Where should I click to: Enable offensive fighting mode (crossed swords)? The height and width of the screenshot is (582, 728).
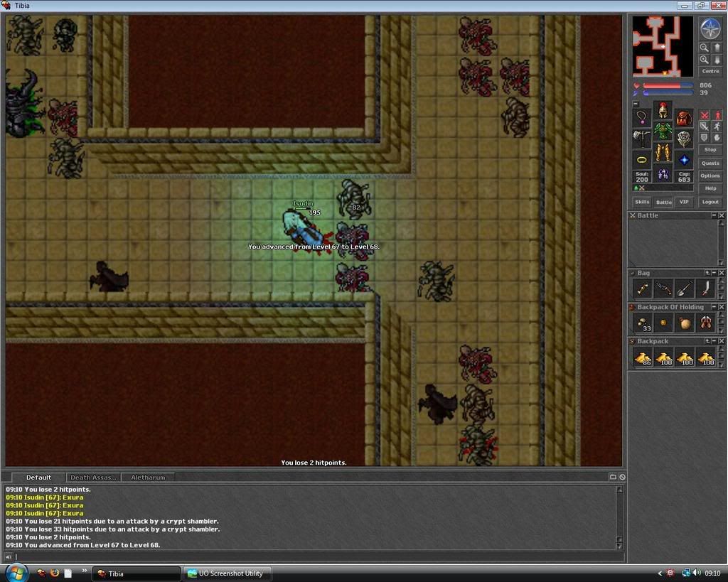click(705, 115)
